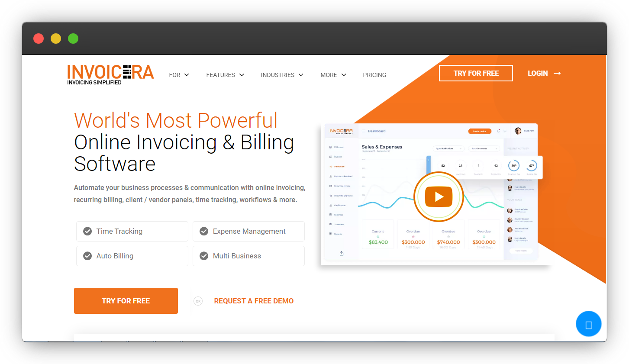Click the Create Invoice button in preview
The width and height of the screenshot is (629, 364).
[x=480, y=131]
